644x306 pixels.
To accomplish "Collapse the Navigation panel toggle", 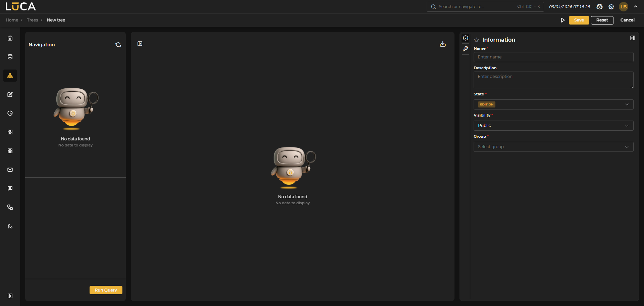I will tap(140, 44).
